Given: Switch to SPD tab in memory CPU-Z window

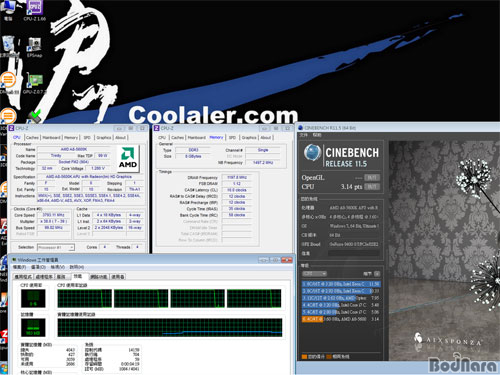Looking at the screenshot, I should tap(232, 137).
